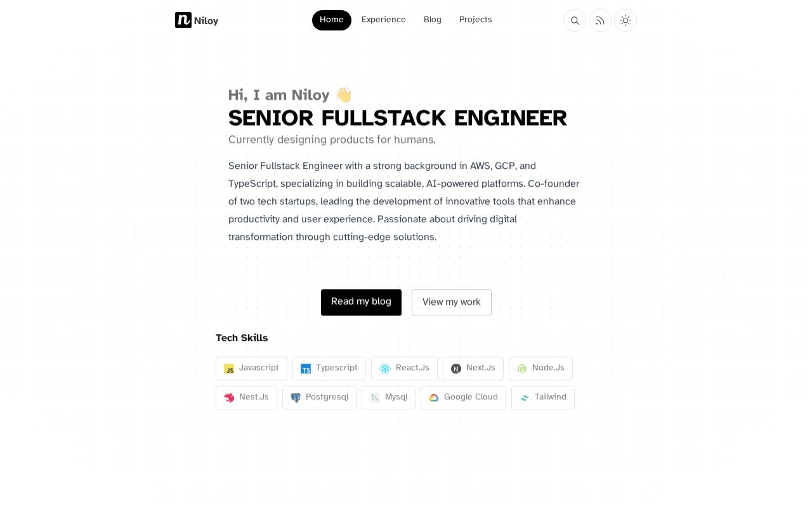Viewport: 812px width, 508px height.
Task: Open the RSS feed icon
Action: (600, 20)
